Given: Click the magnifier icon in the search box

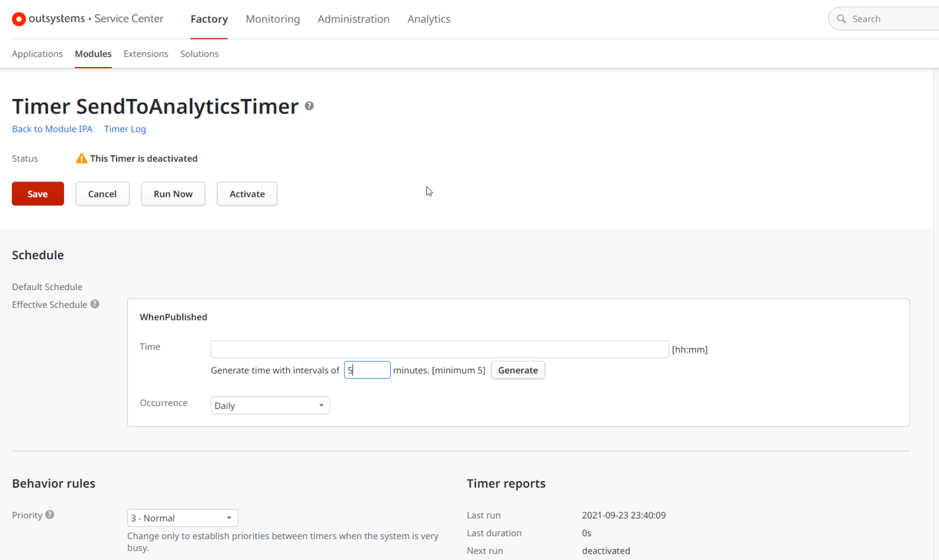Looking at the screenshot, I should coord(842,19).
